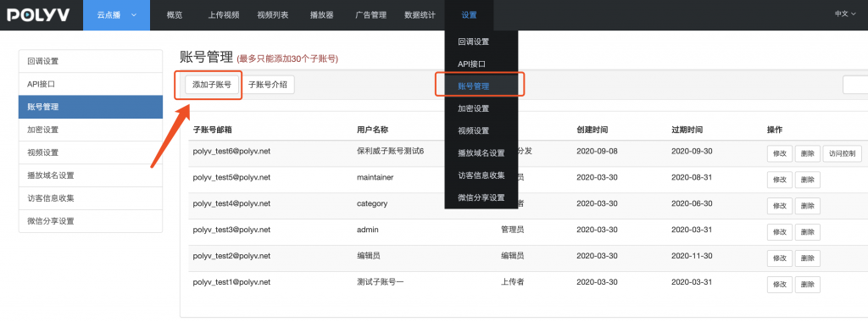Click the 创建时间 column header
The height and width of the screenshot is (322, 868).
pyautogui.click(x=593, y=130)
